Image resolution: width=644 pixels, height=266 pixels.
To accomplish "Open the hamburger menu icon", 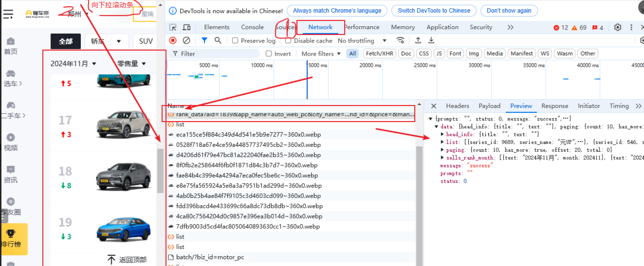I will (8, 14).
